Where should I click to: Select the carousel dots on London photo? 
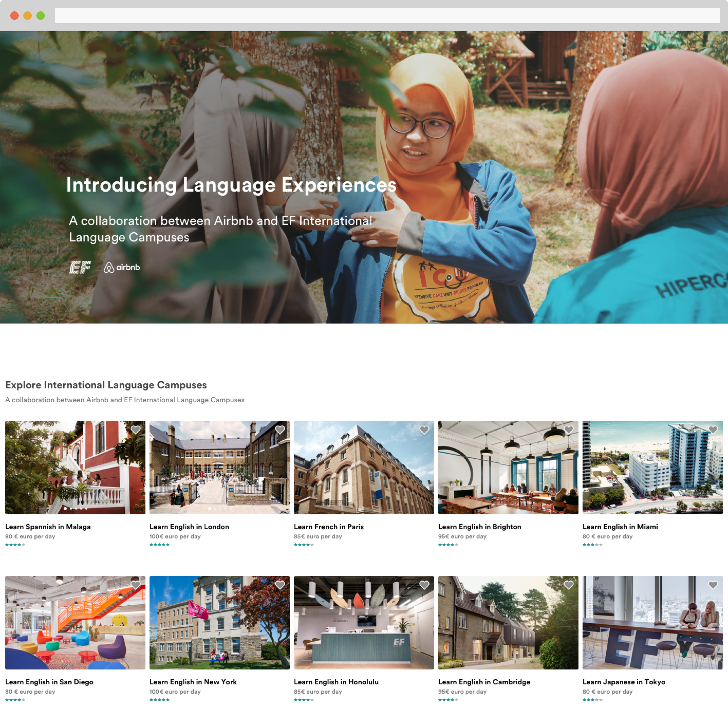(220, 508)
